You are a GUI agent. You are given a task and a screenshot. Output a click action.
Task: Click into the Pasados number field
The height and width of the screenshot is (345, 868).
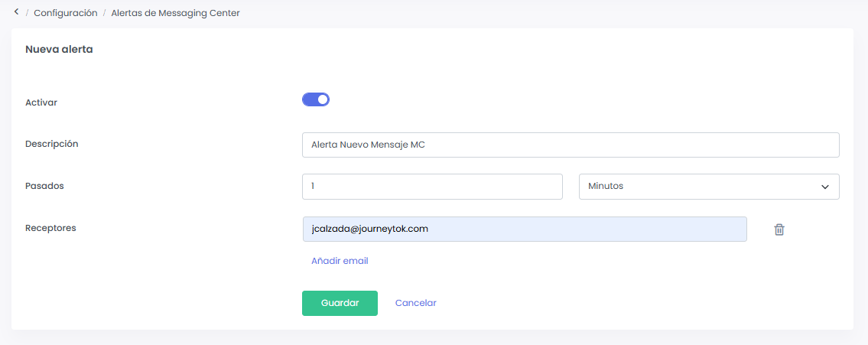point(432,187)
